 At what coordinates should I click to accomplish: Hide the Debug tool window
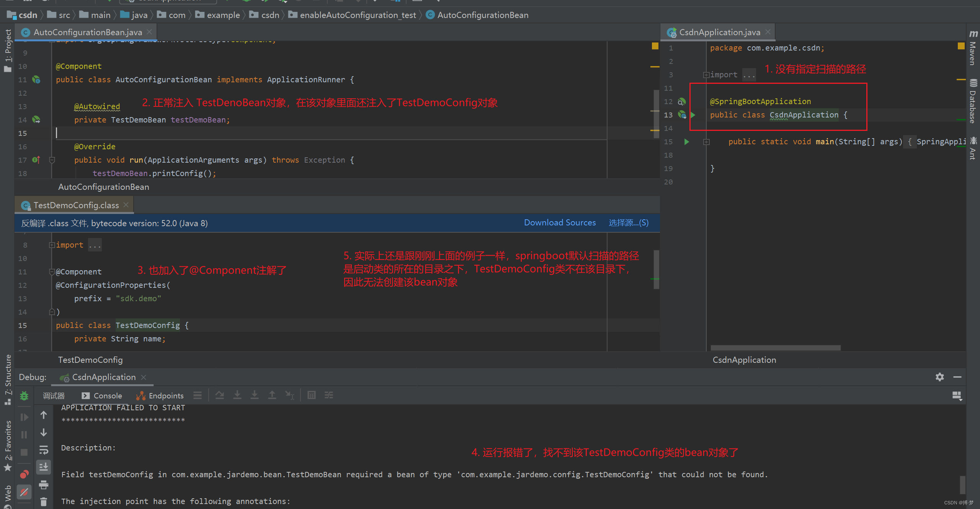957,377
